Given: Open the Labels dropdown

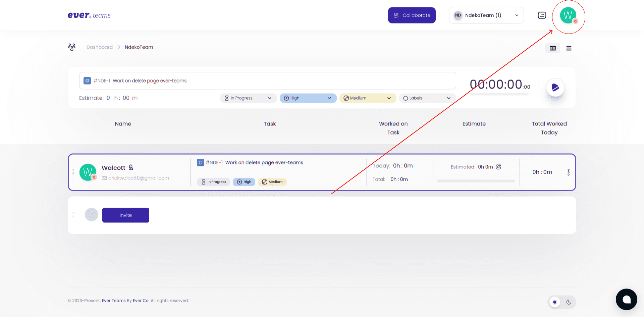Looking at the screenshot, I should click(427, 98).
